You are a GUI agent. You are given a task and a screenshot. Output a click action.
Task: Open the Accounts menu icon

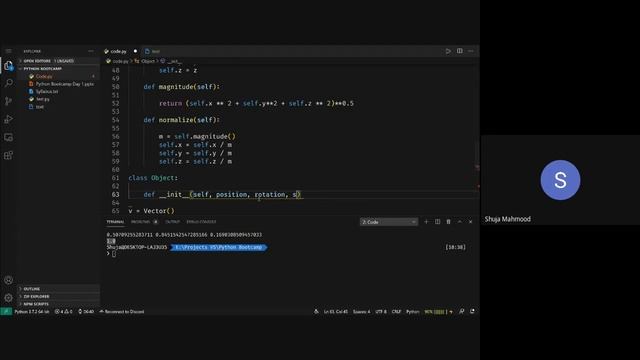tap(9, 280)
